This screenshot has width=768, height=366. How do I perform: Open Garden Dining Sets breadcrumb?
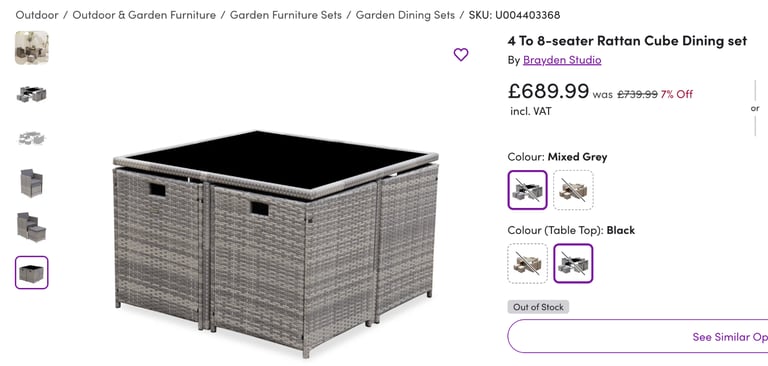405,15
